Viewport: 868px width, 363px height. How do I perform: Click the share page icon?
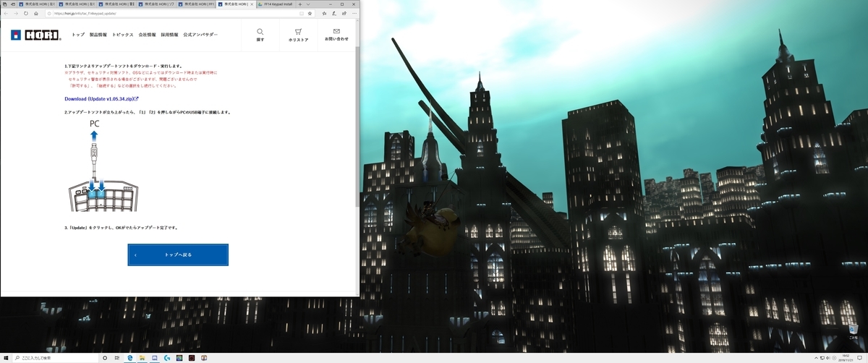click(x=344, y=14)
